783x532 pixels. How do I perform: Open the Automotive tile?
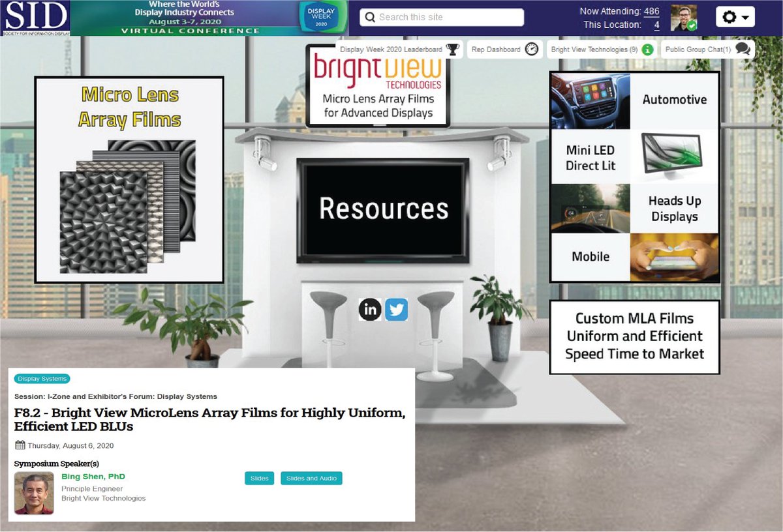click(675, 100)
